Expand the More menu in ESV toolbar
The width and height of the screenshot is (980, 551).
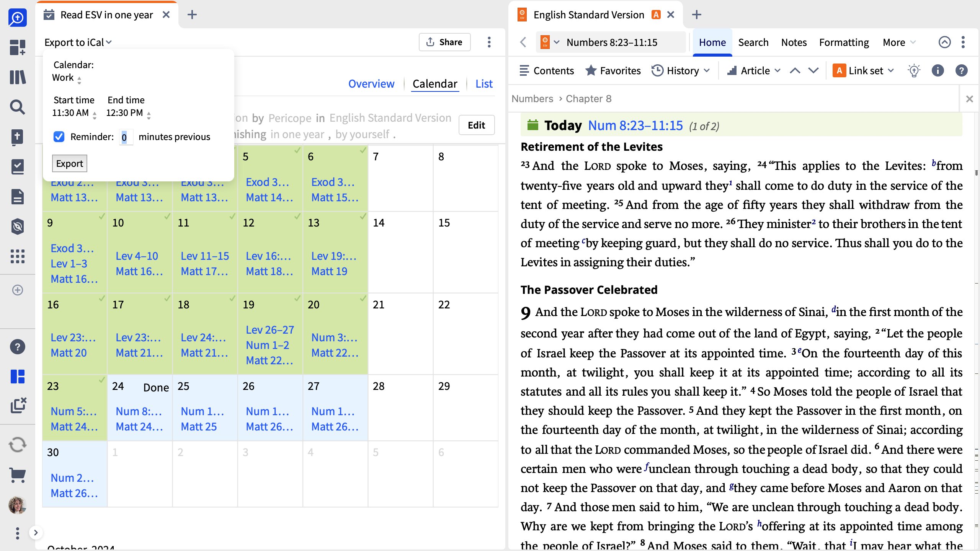pyautogui.click(x=899, y=42)
